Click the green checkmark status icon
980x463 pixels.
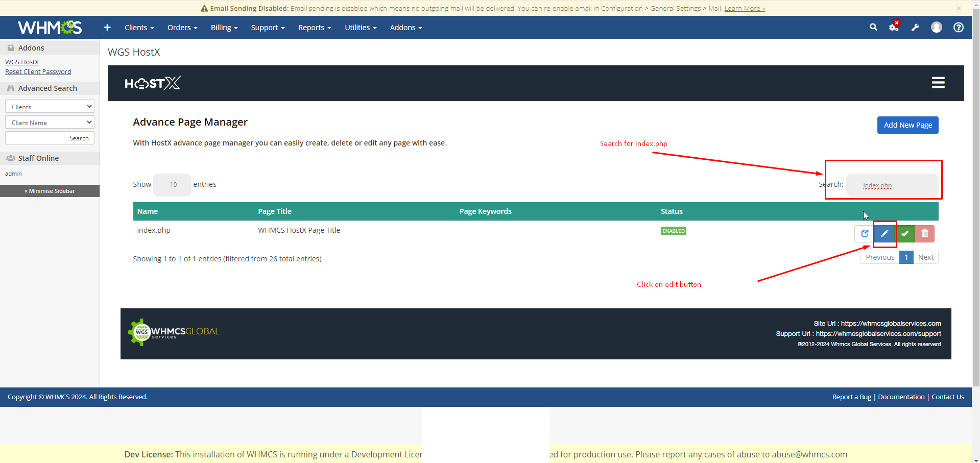pos(905,234)
